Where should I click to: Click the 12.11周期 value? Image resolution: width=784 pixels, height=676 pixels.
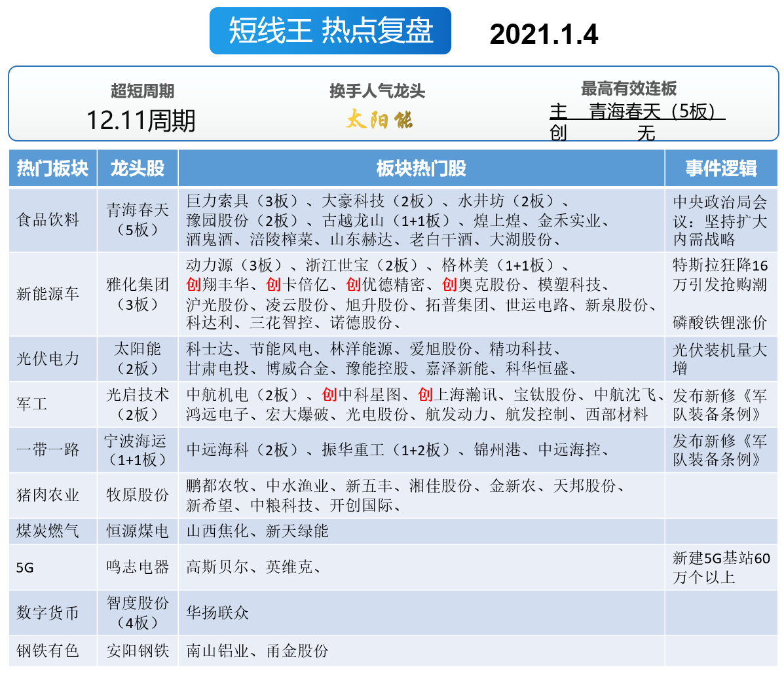(141, 121)
